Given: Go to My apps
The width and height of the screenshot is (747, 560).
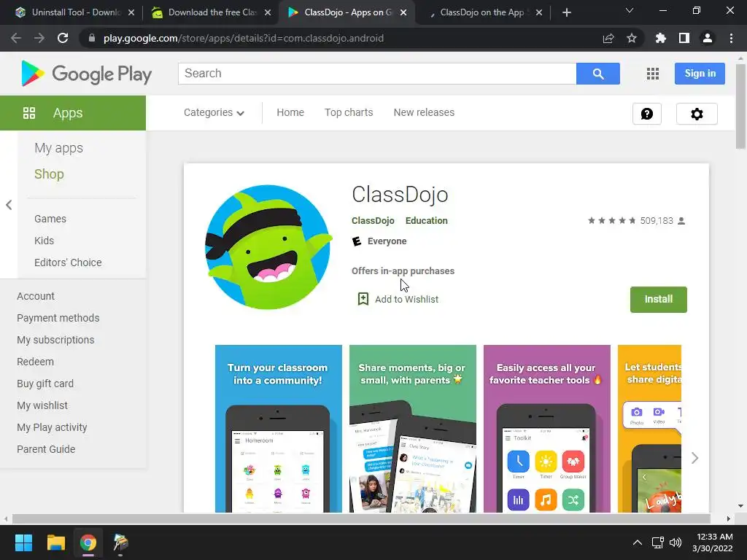Looking at the screenshot, I should [58, 148].
